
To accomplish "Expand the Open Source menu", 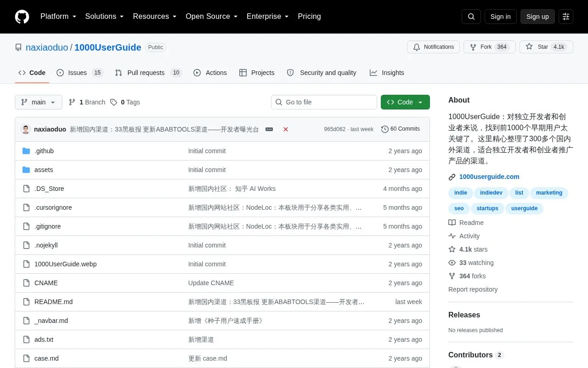I will tap(212, 17).
